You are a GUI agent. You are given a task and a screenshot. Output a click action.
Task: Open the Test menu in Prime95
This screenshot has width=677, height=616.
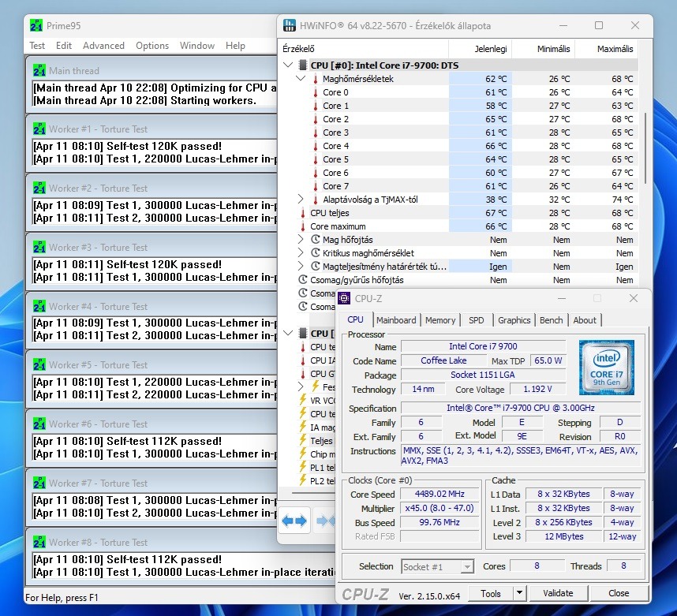37,45
